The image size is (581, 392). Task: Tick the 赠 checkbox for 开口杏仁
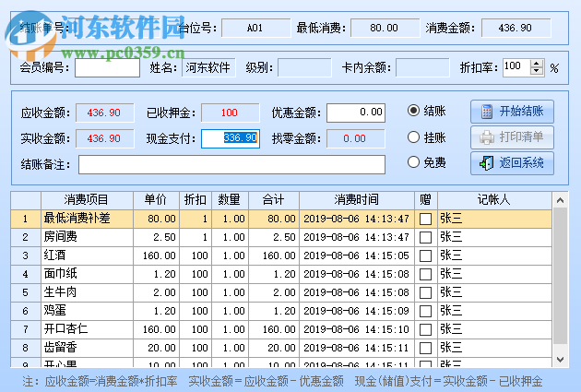[x=425, y=329]
